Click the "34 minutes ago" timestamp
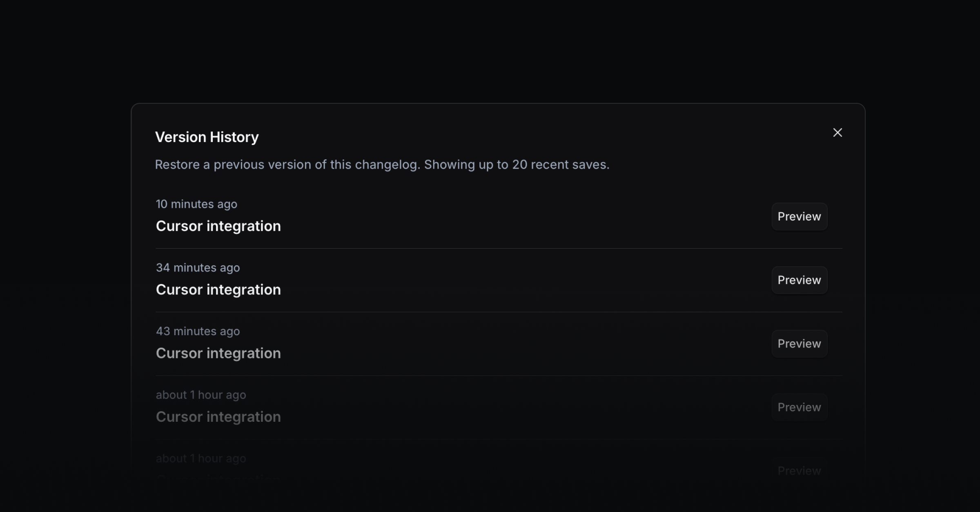This screenshot has width=980, height=512. click(x=198, y=268)
